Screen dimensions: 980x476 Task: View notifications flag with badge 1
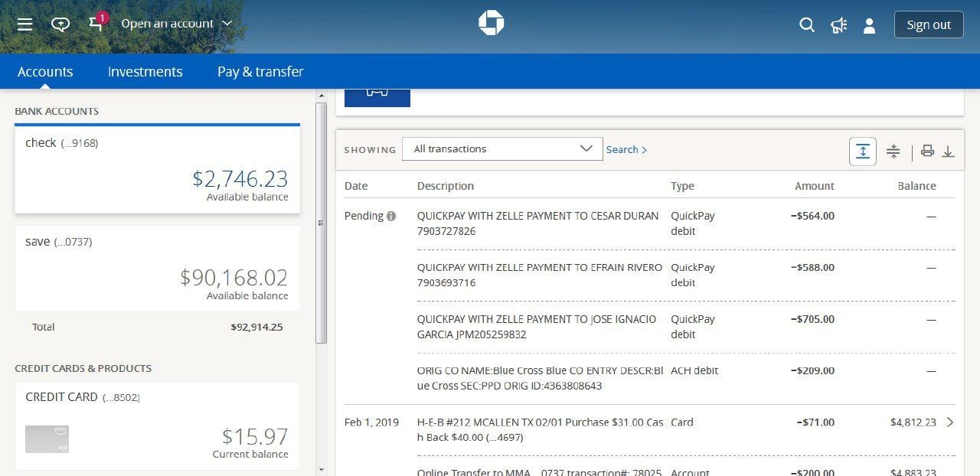(x=97, y=22)
